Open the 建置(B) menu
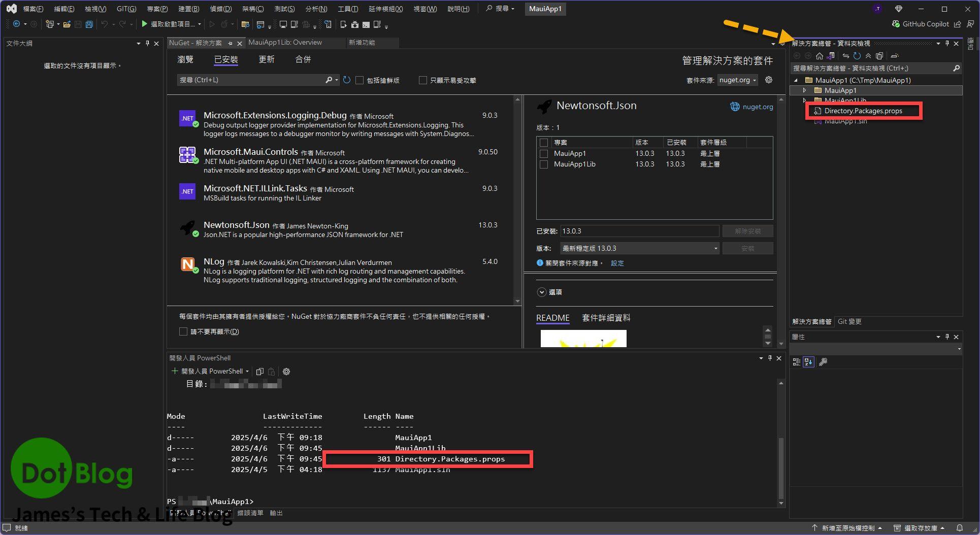Viewport: 980px width, 535px height. pyautogui.click(x=188, y=9)
